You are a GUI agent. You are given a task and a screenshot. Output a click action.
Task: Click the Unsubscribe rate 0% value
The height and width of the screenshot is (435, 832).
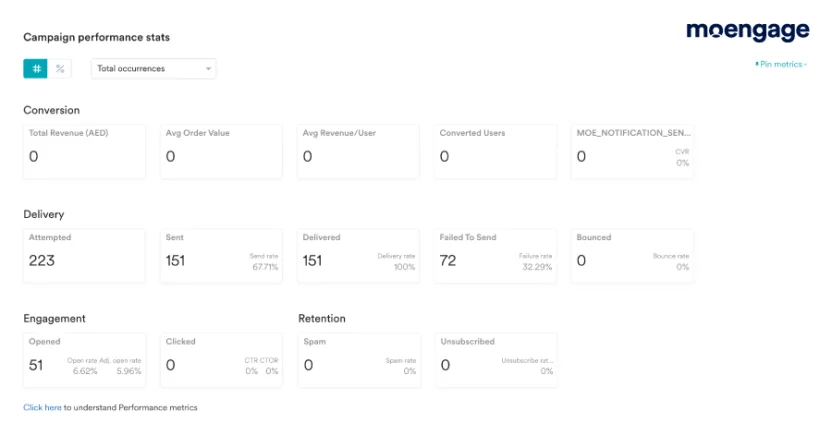(547, 371)
